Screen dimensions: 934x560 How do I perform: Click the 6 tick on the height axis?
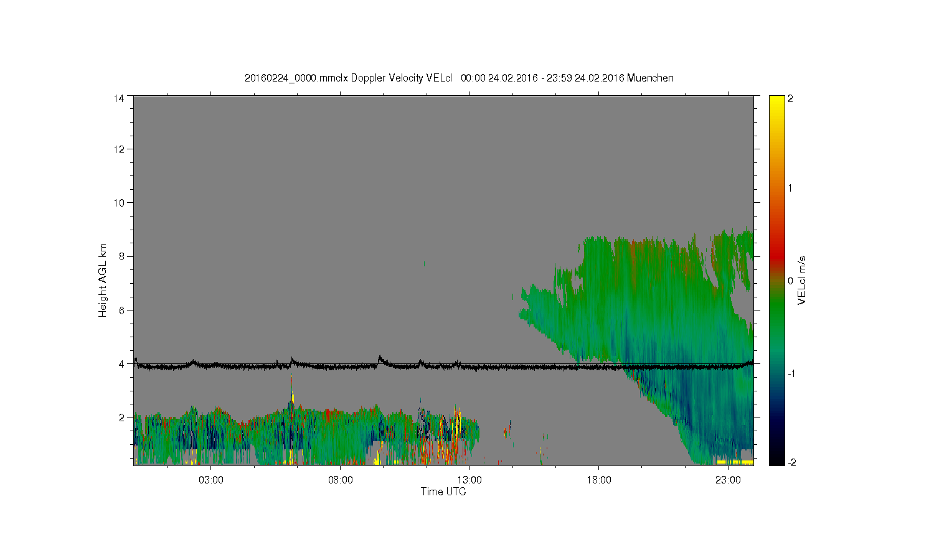pyautogui.click(x=121, y=310)
